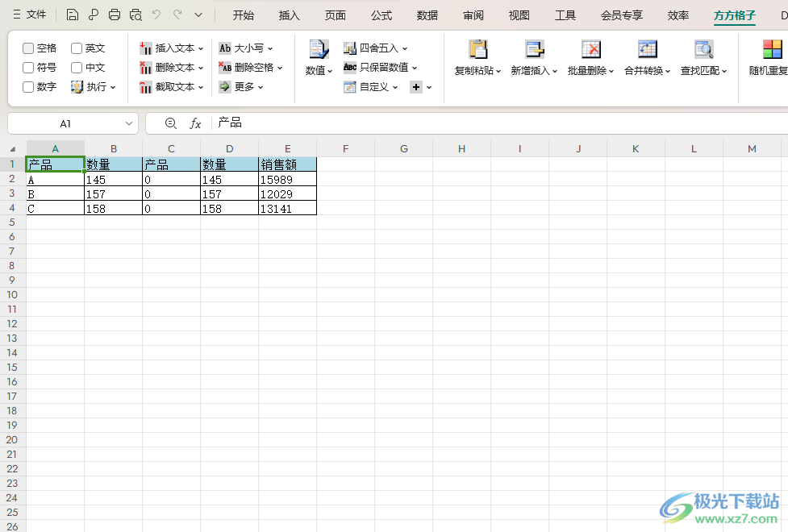Click the print icon in quick toolbar

coord(115,15)
